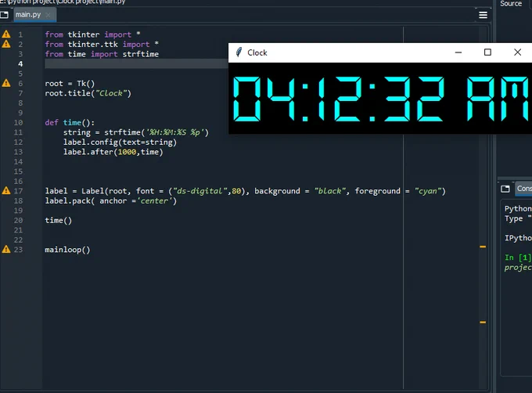Screen dimensions: 532x393
Task: Maximize the Clock window
Action: 487,52
